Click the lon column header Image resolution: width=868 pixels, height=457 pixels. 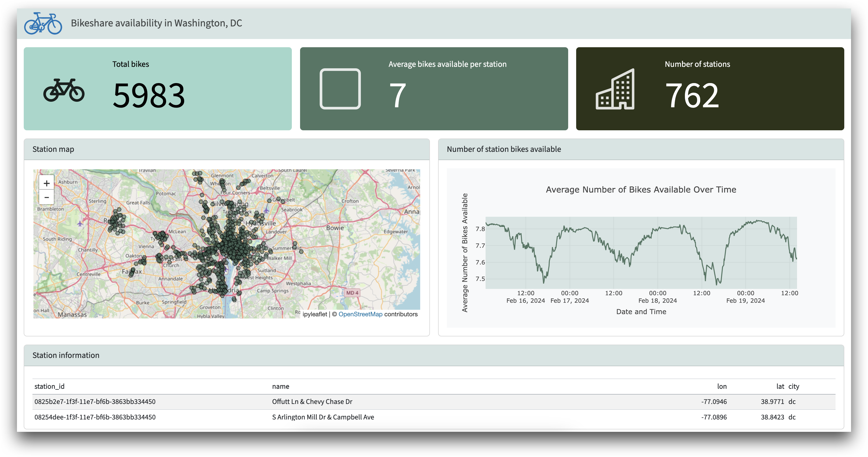tap(721, 386)
